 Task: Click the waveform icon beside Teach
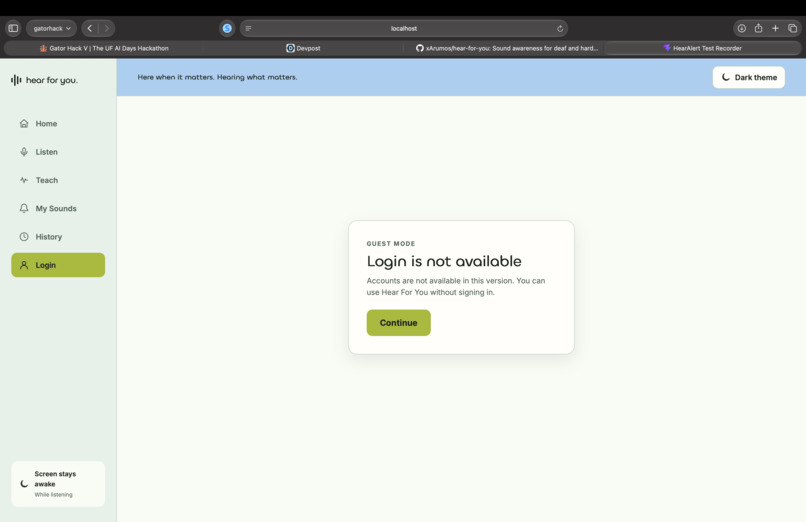coord(24,180)
